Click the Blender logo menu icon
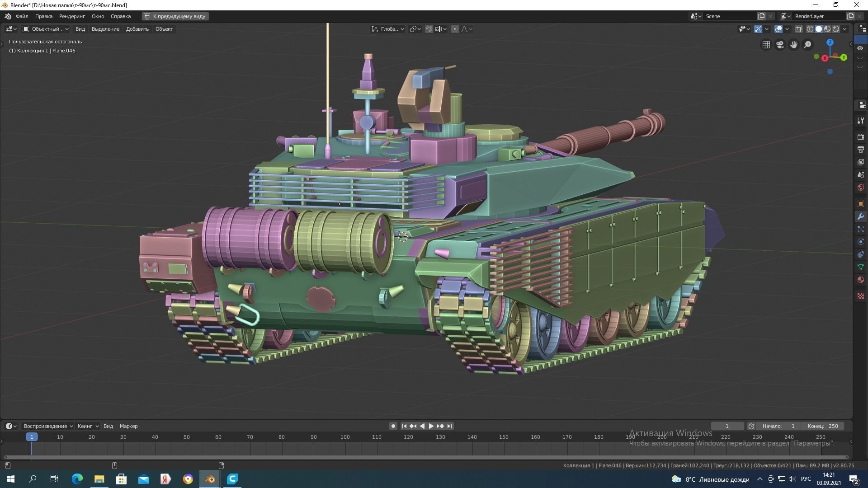868x488 pixels. pyautogui.click(x=8, y=16)
